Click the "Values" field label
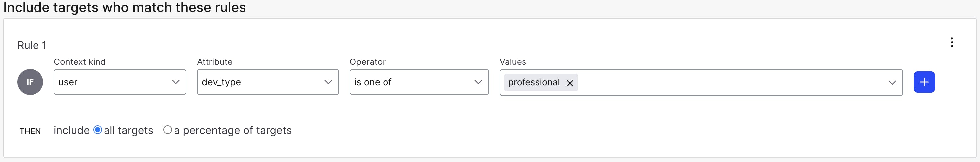This screenshot has width=980, height=162. [x=513, y=62]
